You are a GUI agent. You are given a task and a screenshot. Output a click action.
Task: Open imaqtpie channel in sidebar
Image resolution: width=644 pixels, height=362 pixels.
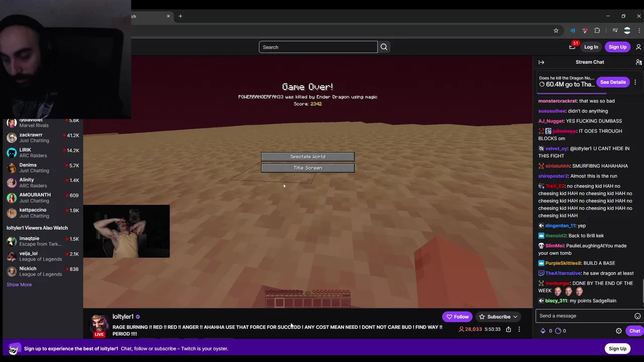[42, 241]
